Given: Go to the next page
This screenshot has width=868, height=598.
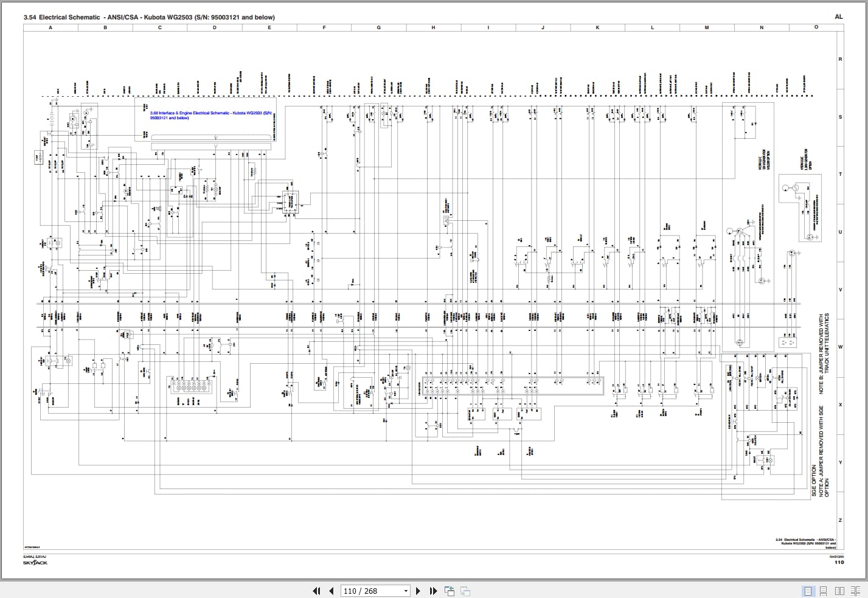Looking at the screenshot, I should coord(418,591).
